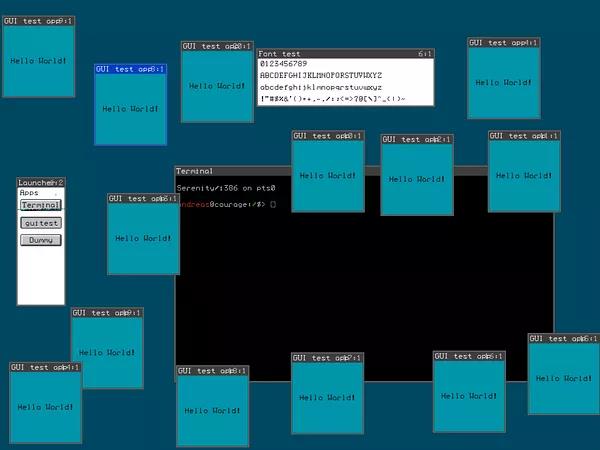Click the 6:1 label in Font test title
Image resolution: width=600 pixels, height=450 pixels.
(425, 54)
